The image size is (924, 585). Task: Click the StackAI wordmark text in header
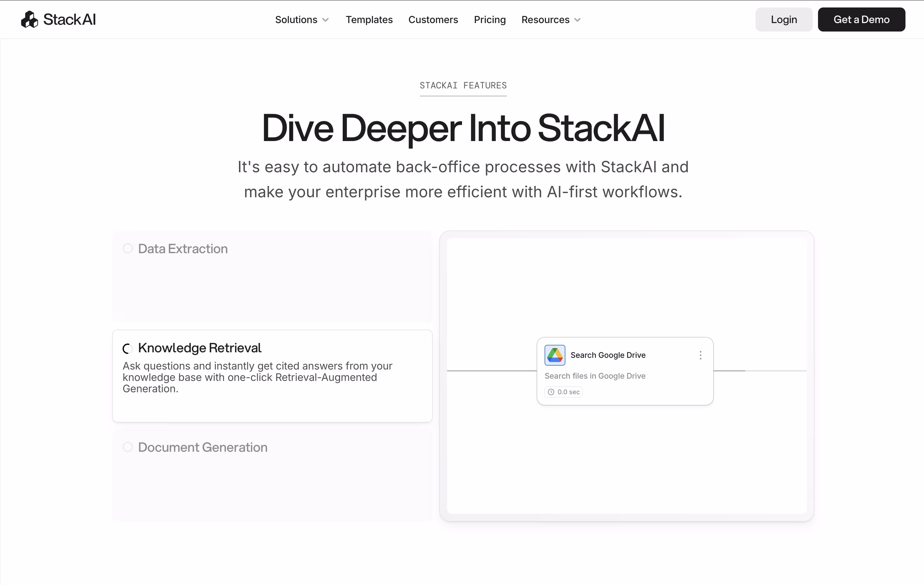[x=70, y=19]
